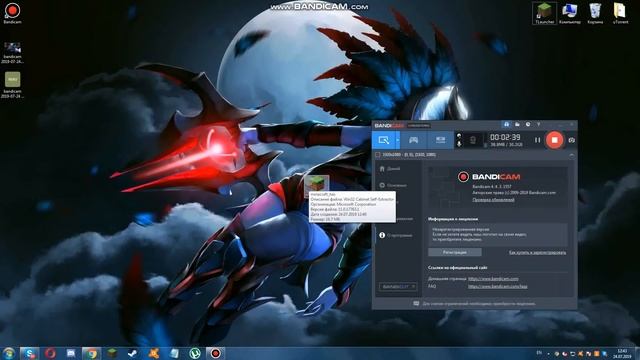Pause the Bandicam recording
The width and height of the screenshot is (640, 360).
[537, 140]
